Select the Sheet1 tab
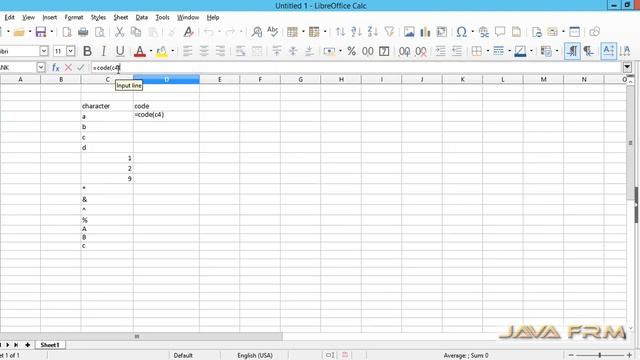 click(50, 345)
